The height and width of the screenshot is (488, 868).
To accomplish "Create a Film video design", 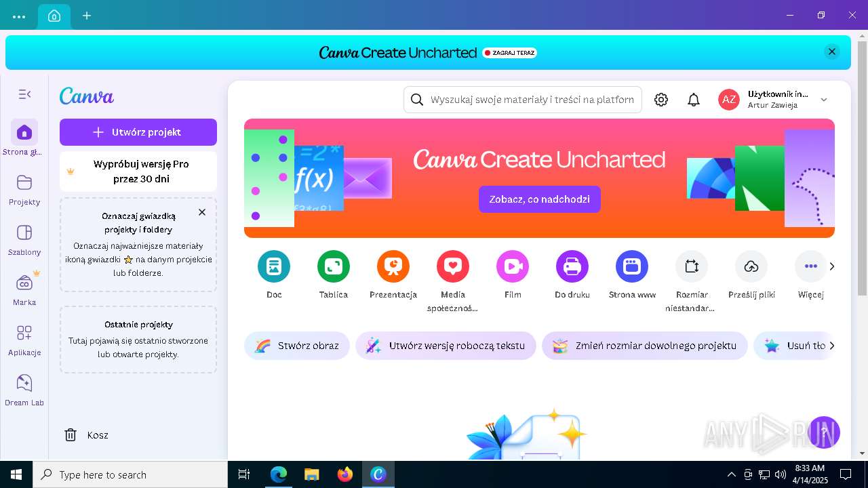I will (x=513, y=267).
